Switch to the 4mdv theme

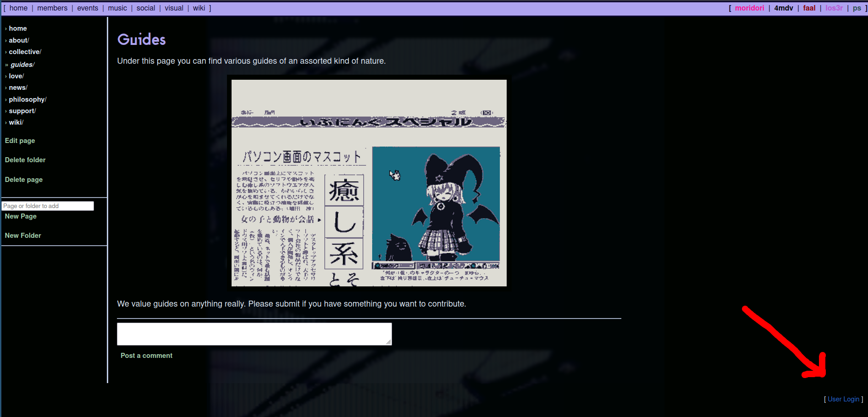[x=783, y=8]
